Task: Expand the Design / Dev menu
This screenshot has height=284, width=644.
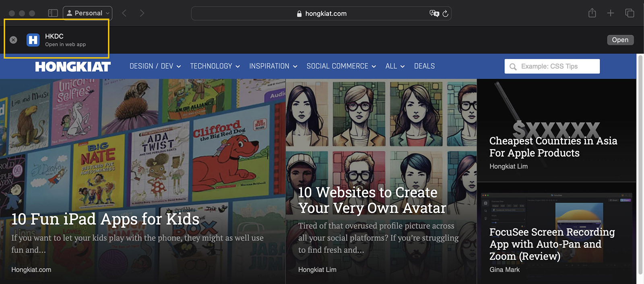Action: point(155,66)
